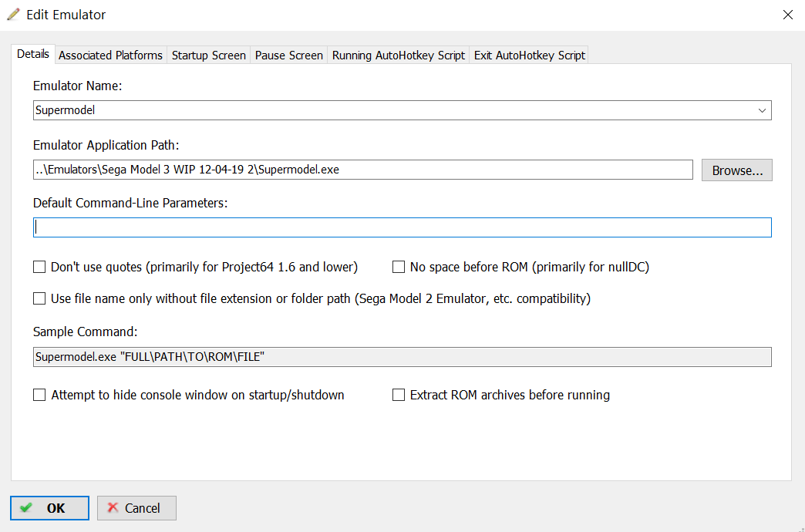
Task: Enable the Don't use quotes checkbox
Action: coord(39,267)
